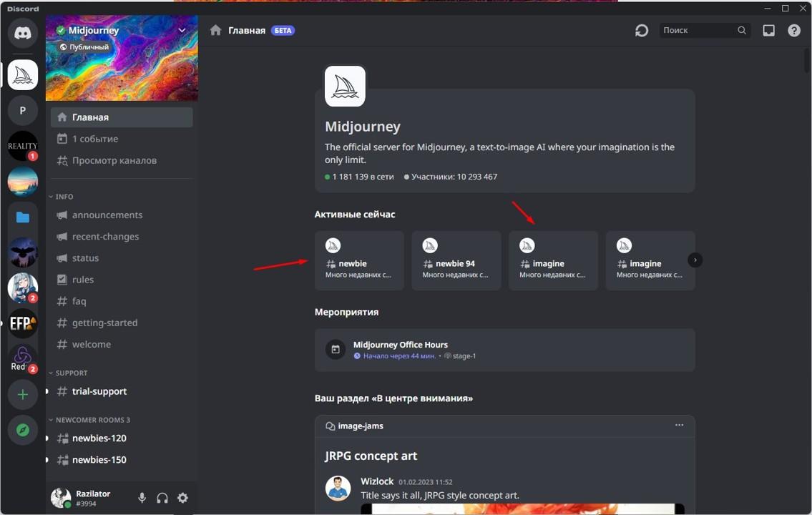This screenshot has height=515, width=812.
Task: Open the blue folder server group
Action: pos(23,217)
